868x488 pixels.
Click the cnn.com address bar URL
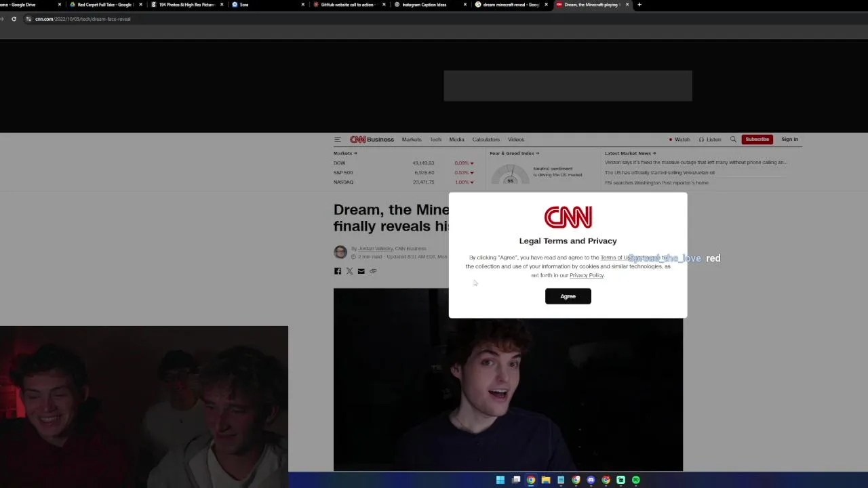pyautogui.click(x=83, y=19)
